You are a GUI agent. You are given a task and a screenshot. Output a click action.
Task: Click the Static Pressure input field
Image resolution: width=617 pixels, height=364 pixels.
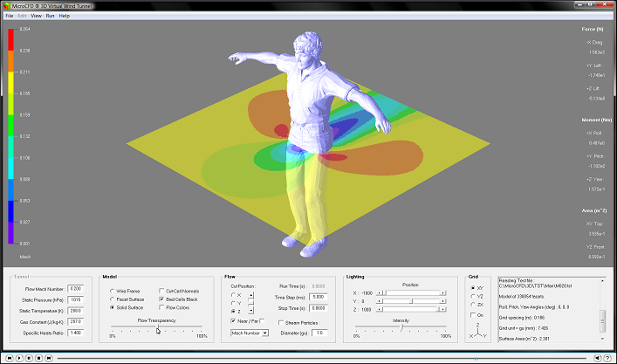click(x=75, y=300)
